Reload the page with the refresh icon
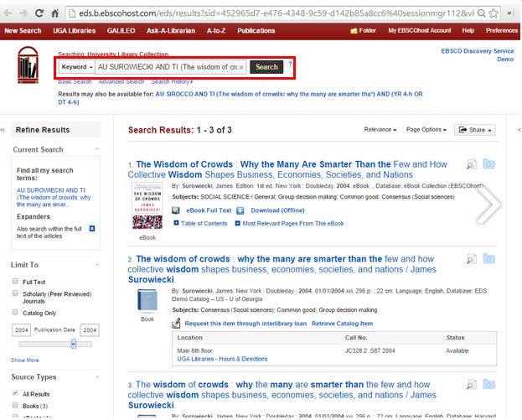This screenshot has width=522, height=420. pos(39,13)
